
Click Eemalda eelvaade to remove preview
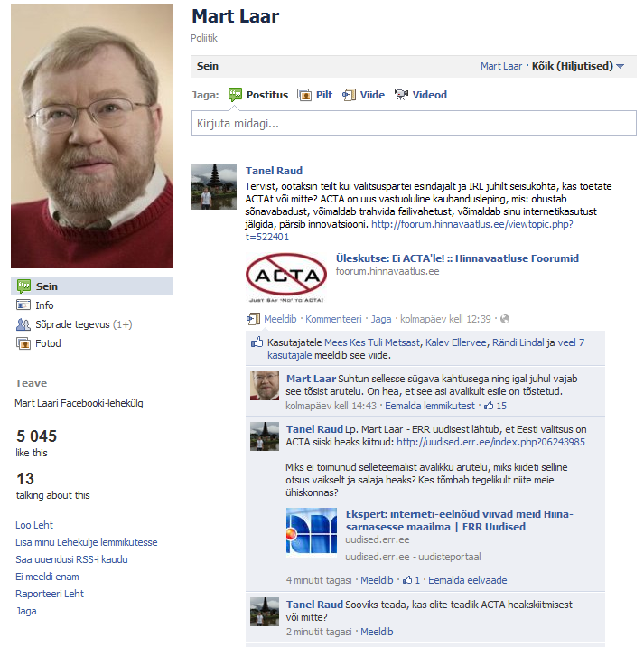(468, 580)
